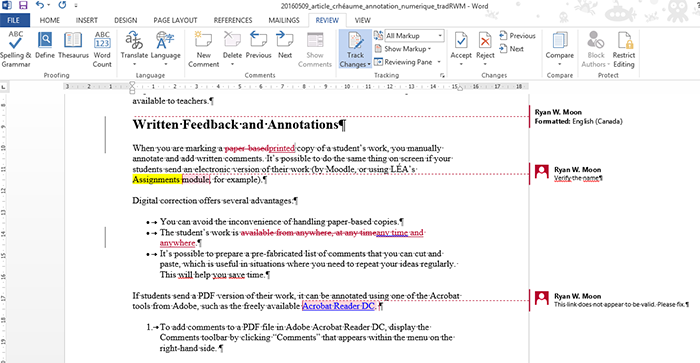Switch to the PAGE LAYOUT tab
This screenshot has width=700, height=363.
(x=175, y=21)
